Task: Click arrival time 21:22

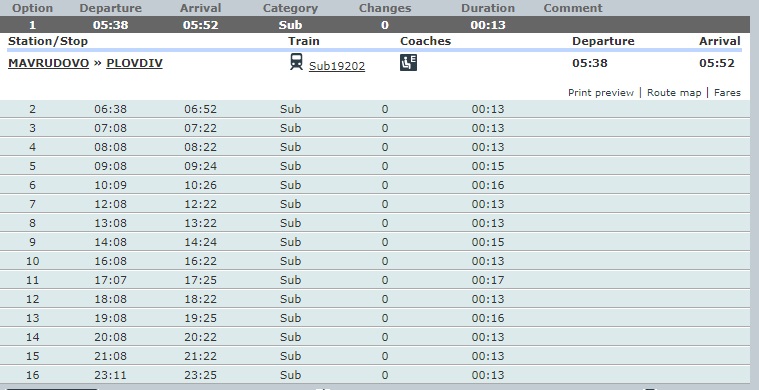Action: 200,356
